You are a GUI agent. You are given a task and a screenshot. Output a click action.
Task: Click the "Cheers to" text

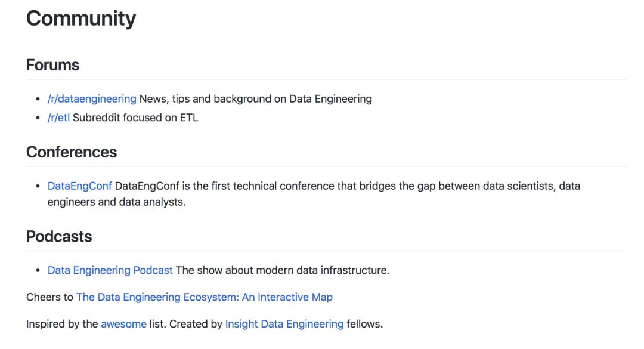[x=49, y=297]
